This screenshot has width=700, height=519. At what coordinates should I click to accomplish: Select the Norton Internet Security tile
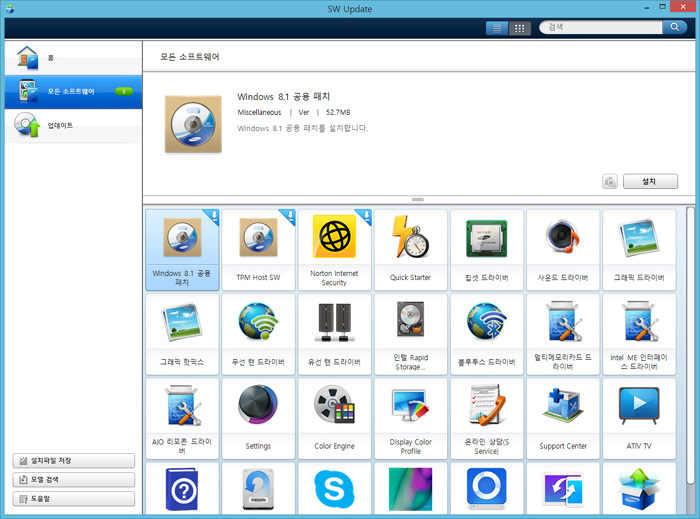[334, 250]
